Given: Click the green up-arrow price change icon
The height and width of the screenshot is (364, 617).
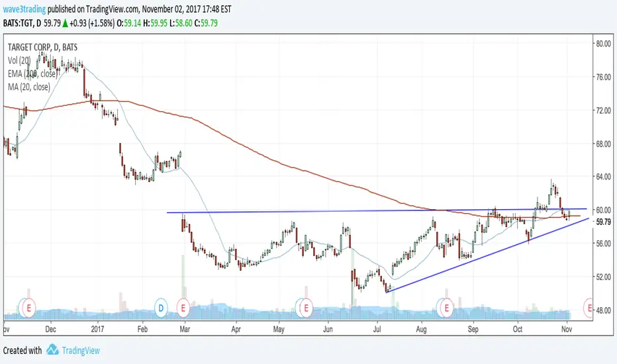Looking at the screenshot, I should pyautogui.click(x=65, y=23).
